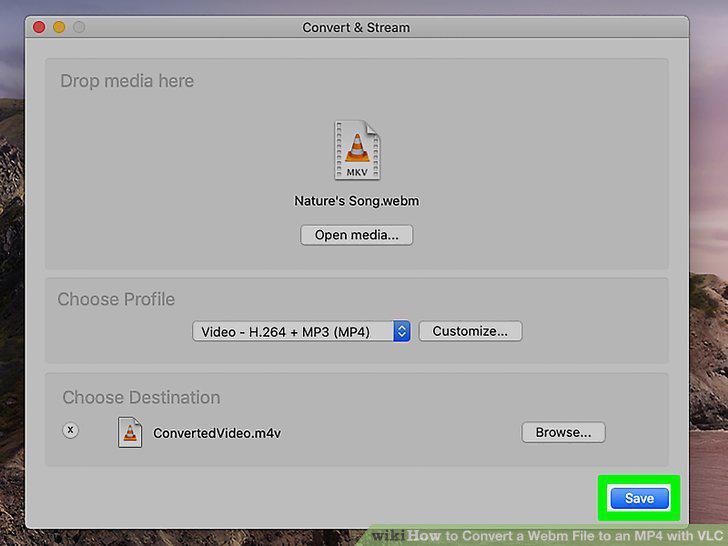Viewport: 728px width, 546px height.
Task: Minimize the Convert & Stream window
Action: pos(59,27)
